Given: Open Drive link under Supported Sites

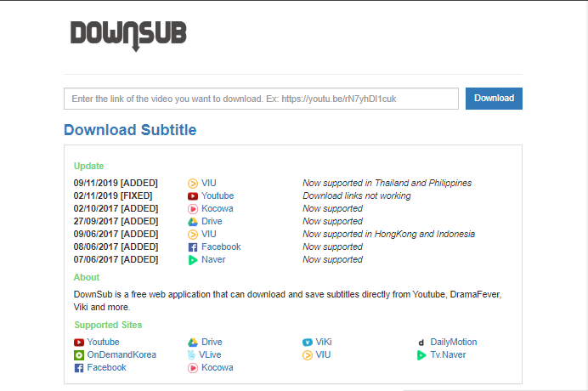Looking at the screenshot, I should 212,342.
